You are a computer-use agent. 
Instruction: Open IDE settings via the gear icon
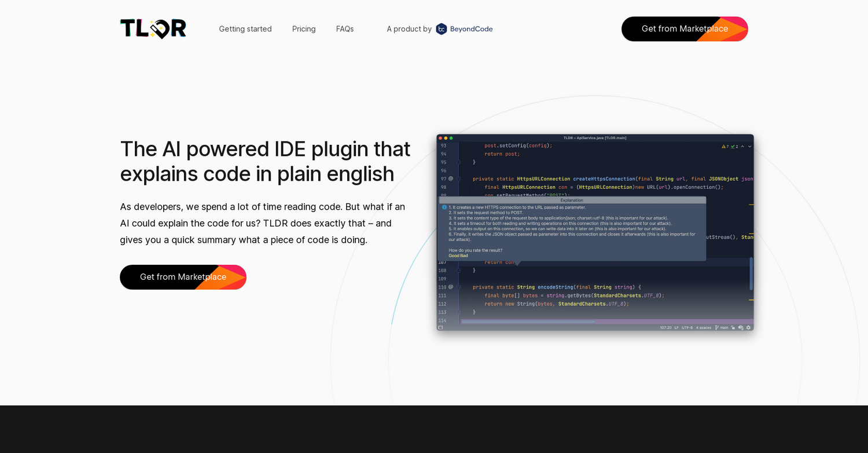pyautogui.click(x=748, y=327)
